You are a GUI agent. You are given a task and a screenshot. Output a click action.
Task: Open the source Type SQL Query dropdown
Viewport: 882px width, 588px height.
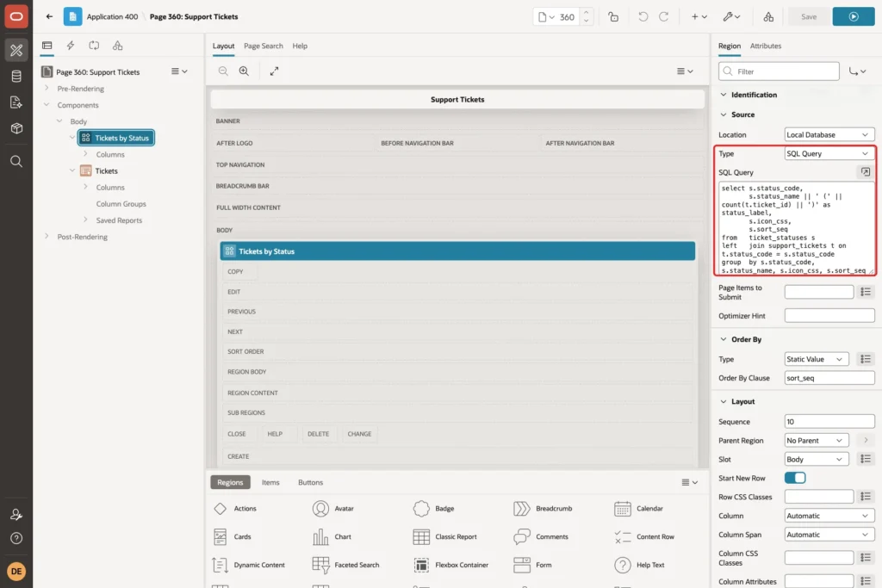coord(829,153)
